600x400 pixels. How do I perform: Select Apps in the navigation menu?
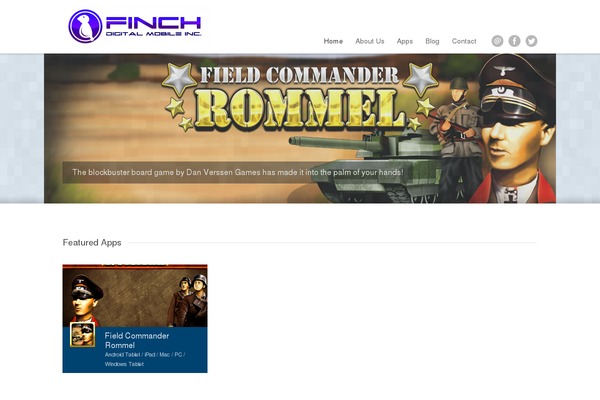(404, 41)
